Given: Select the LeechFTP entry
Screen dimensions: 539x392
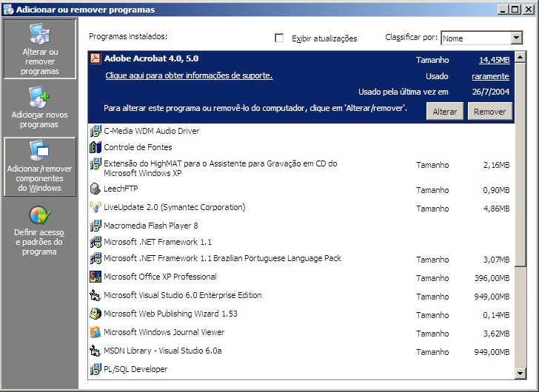Looking at the screenshot, I should point(301,189).
